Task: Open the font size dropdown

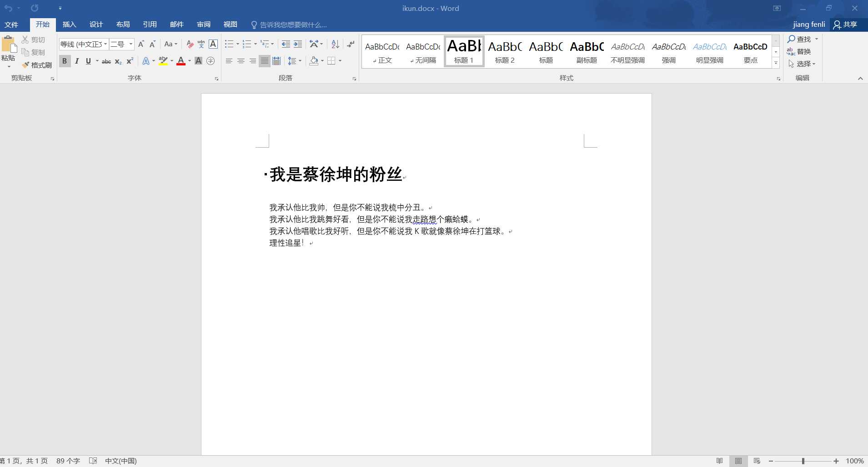Action: [x=131, y=44]
